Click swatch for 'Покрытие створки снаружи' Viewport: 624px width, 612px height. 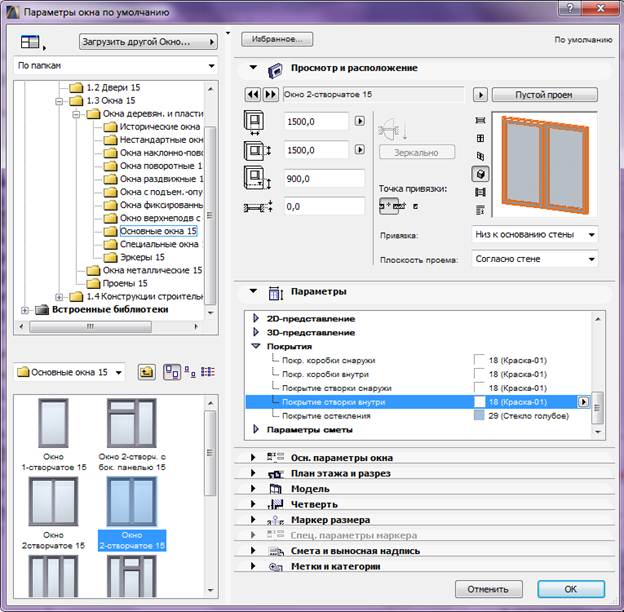pyautogui.click(x=479, y=388)
